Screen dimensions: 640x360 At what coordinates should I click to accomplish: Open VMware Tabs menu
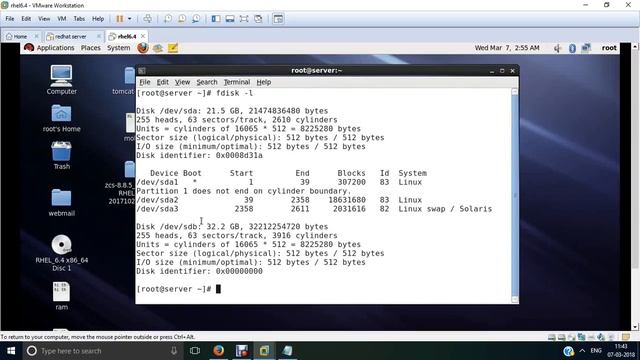point(79,19)
